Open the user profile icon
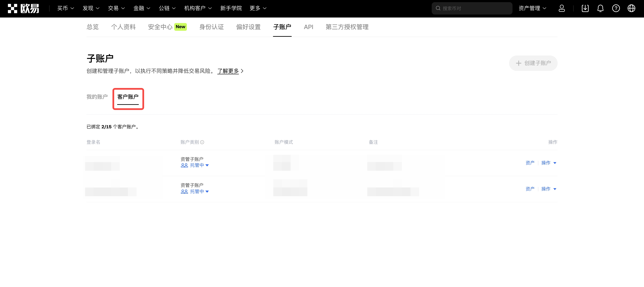 point(561,9)
